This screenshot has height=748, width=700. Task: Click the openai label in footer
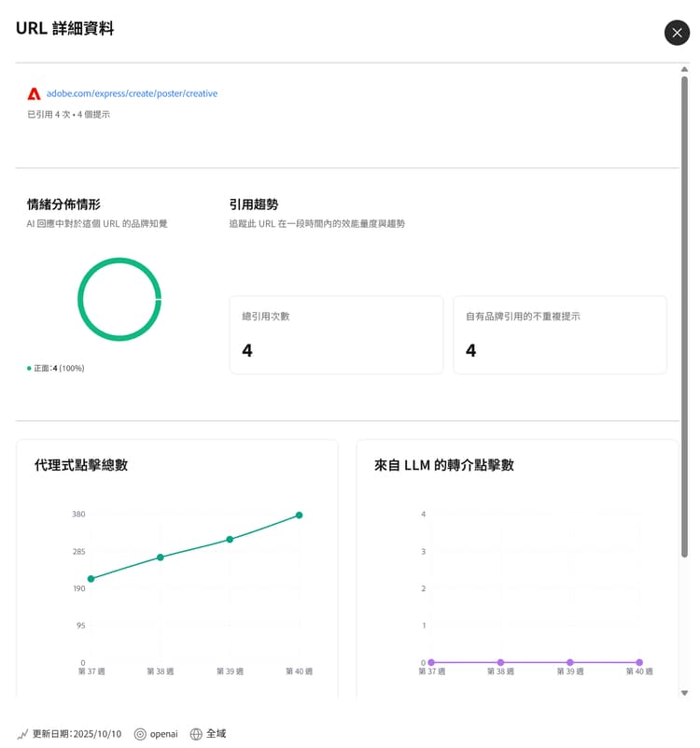tap(163, 734)
